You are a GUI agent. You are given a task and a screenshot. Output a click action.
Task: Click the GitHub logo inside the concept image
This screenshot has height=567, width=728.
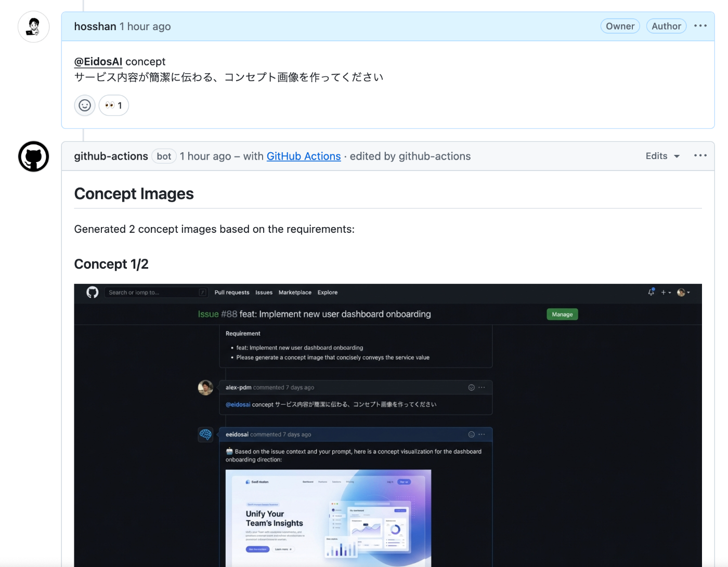(x=92, y=292)
